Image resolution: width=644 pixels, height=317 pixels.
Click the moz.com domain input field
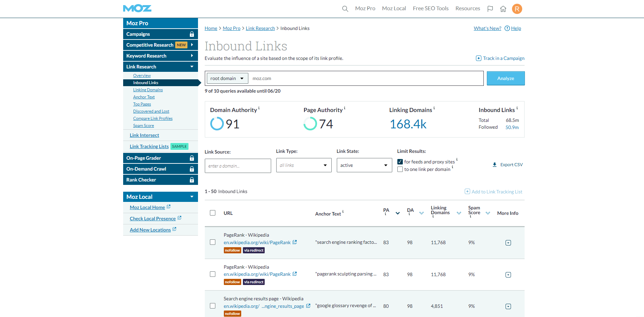point(366,78)
